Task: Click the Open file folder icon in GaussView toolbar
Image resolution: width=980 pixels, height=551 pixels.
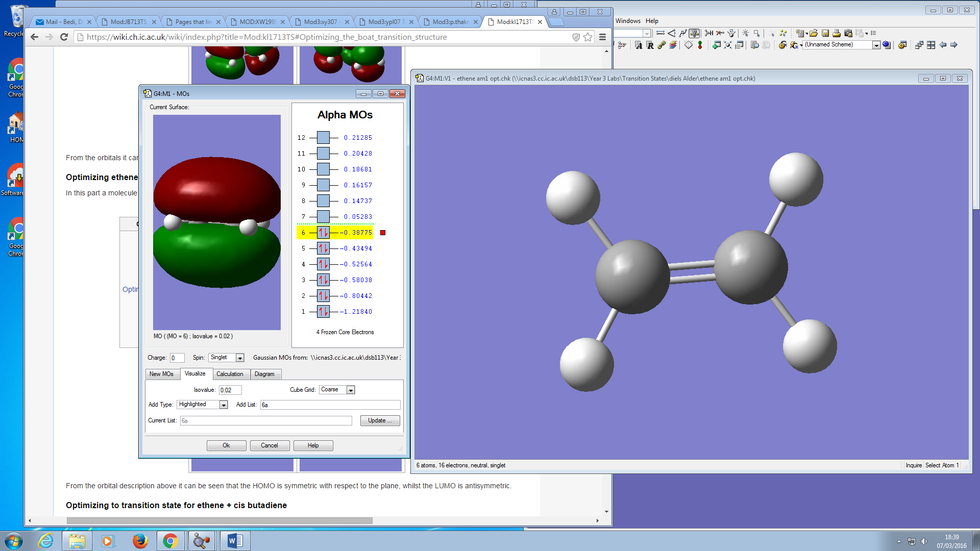Action: point(814,33)
